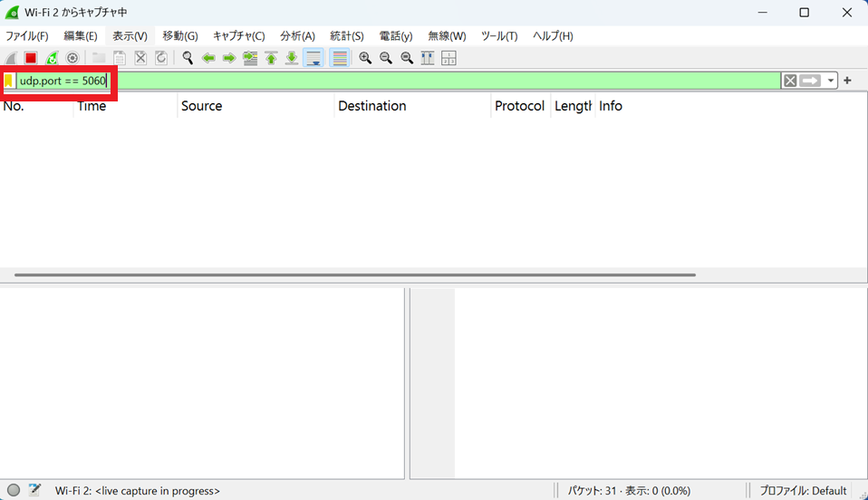
Task: Jump to the last packet
Action: click(292, 58)
